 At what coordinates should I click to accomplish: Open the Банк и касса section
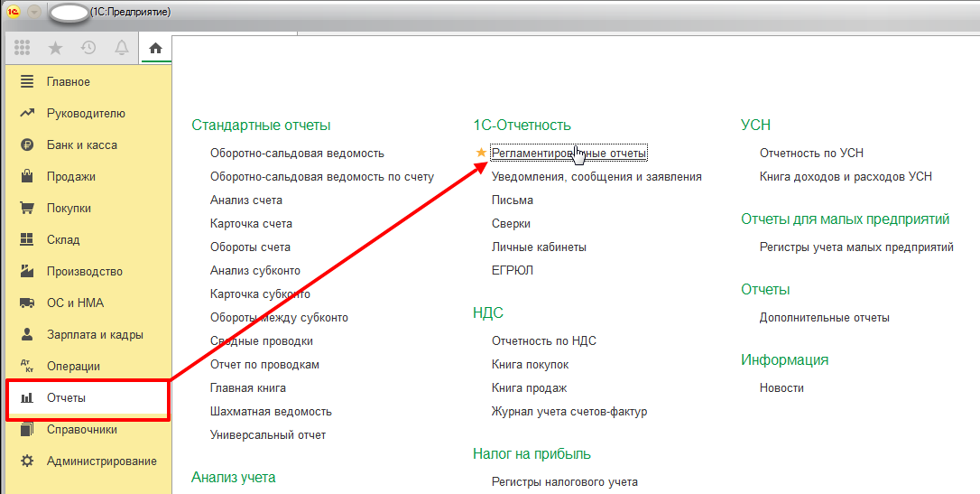81,145
